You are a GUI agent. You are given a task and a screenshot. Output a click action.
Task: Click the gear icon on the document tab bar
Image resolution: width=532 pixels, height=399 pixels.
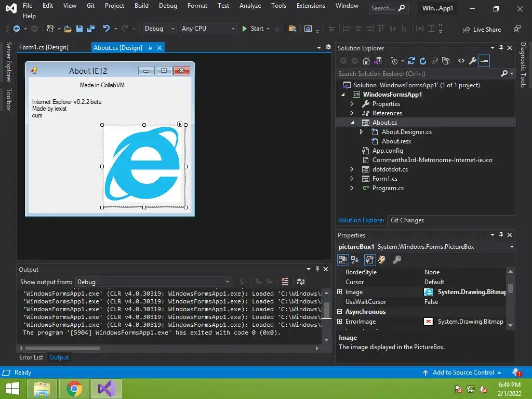pos(328,47)
